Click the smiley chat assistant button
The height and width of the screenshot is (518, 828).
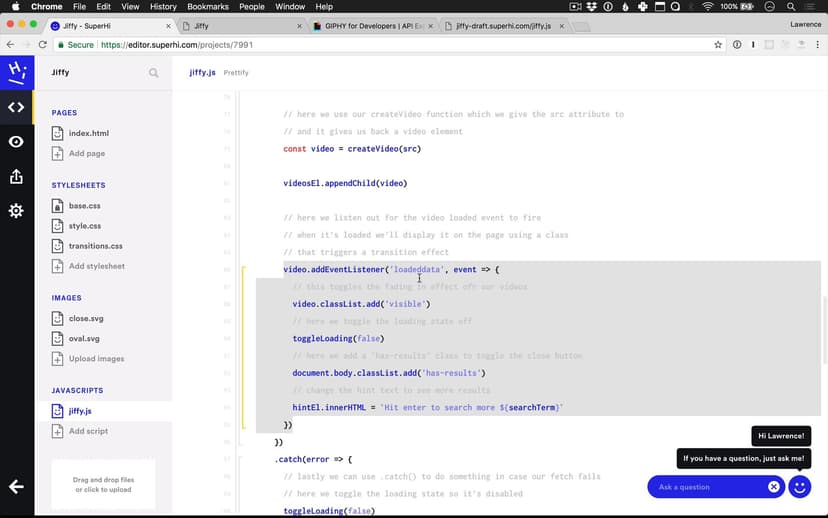click(x=800, y=487)
